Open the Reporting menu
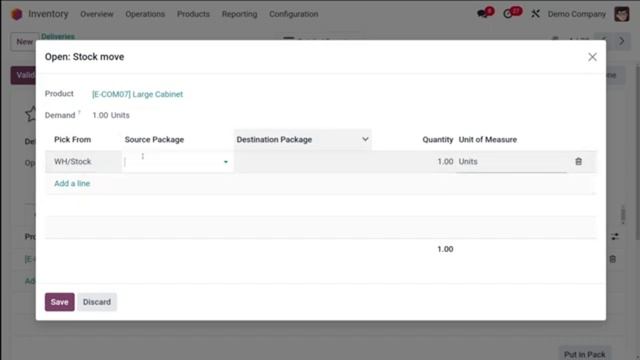The width and height of the screenshot is (640, 360). point(240,14)
